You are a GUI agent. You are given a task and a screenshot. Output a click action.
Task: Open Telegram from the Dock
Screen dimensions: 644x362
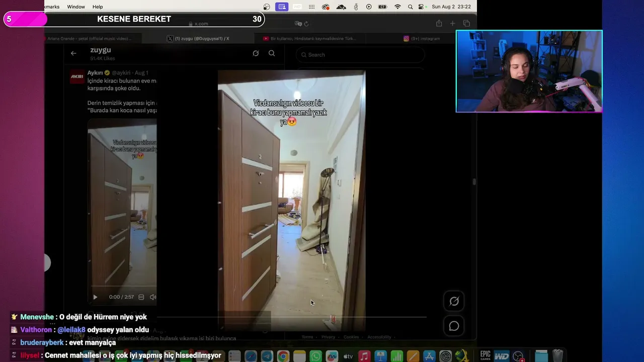[x=267, y=356]
